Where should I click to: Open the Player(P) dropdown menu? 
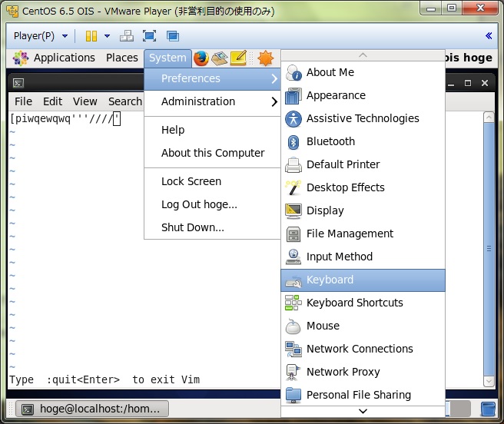tap(41, 36)
